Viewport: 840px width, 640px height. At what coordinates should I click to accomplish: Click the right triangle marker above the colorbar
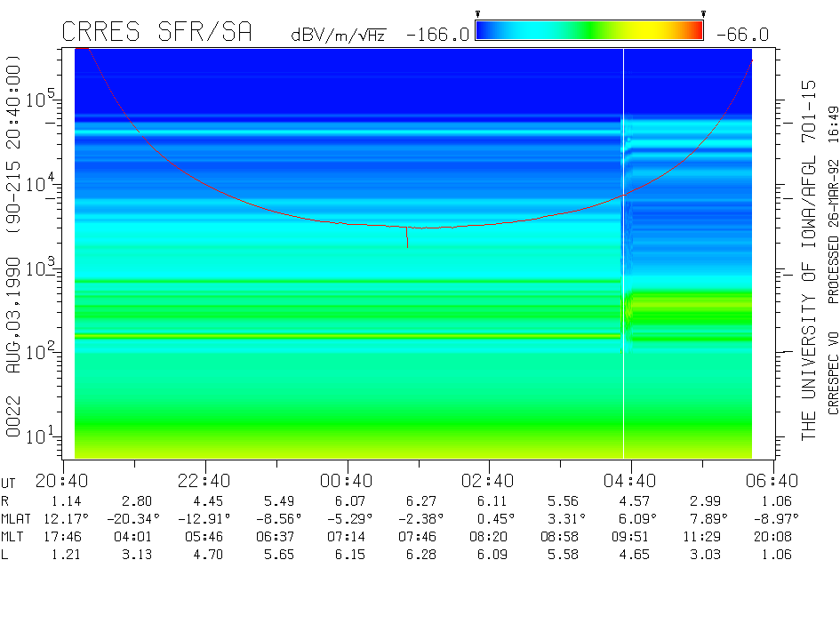tap(703, 14)
